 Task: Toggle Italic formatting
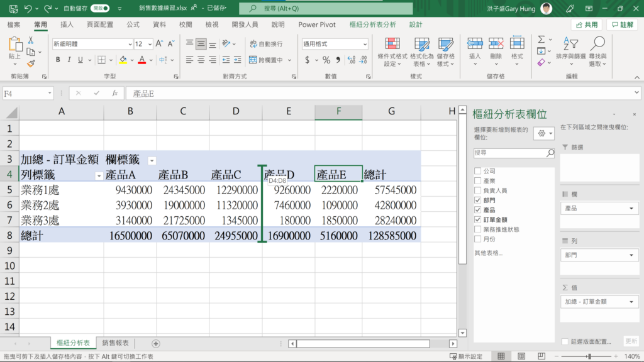point(69,60)
